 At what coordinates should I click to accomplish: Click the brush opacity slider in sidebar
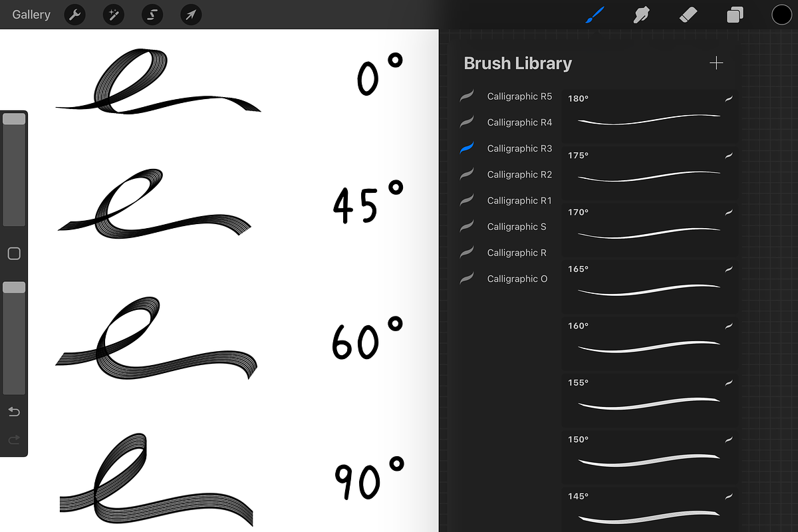(x=14, y=338)
